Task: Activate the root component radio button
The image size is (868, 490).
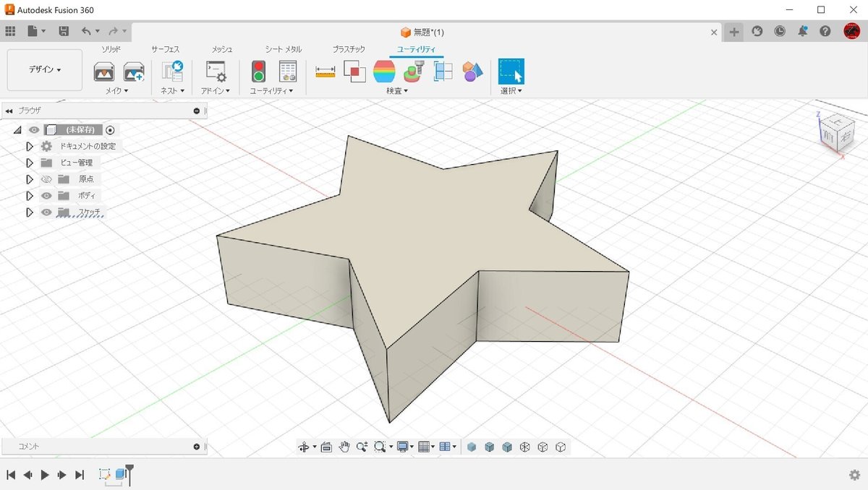Action: (x=110, y=130)
